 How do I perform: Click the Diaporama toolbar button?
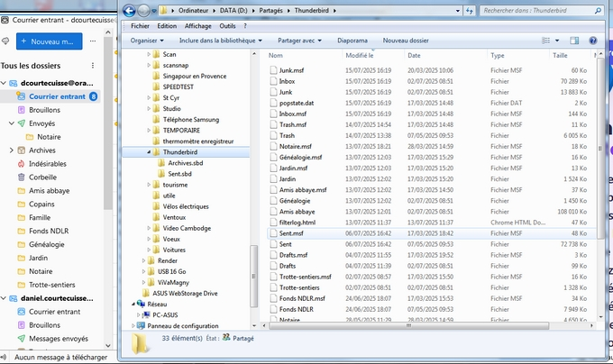pyautogui.click(x=352, y=41)
